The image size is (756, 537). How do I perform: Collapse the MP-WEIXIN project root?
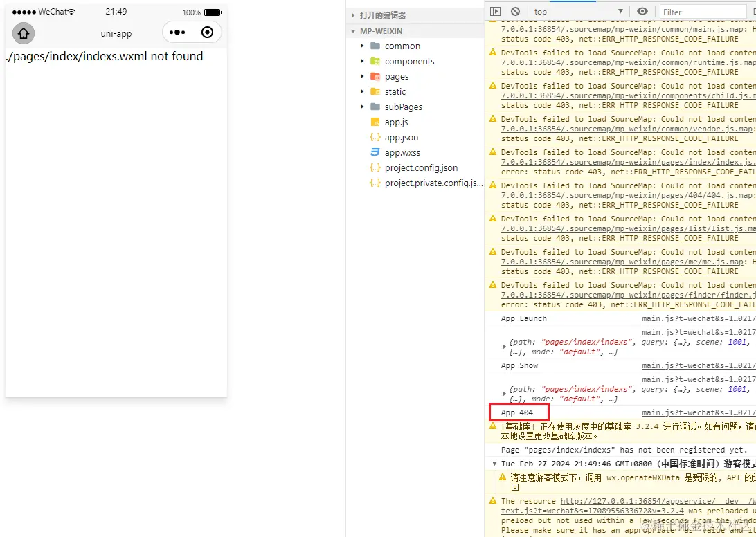pos(353,31)
